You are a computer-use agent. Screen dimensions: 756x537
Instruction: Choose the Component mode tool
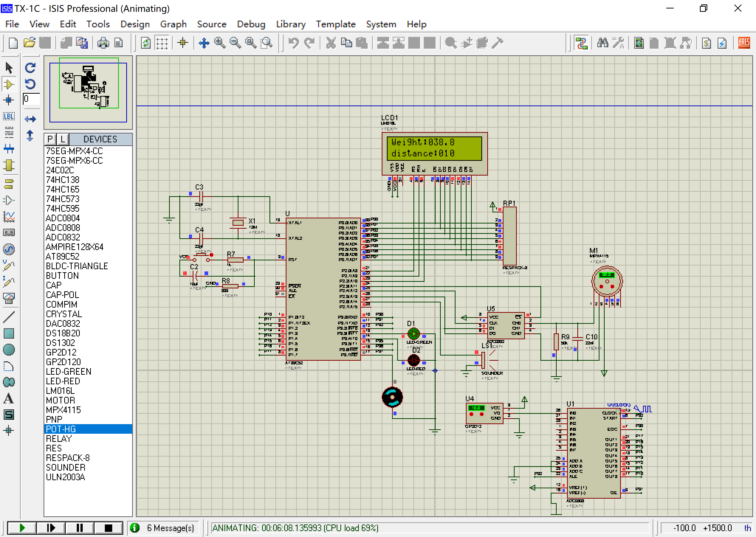[9, 84]
